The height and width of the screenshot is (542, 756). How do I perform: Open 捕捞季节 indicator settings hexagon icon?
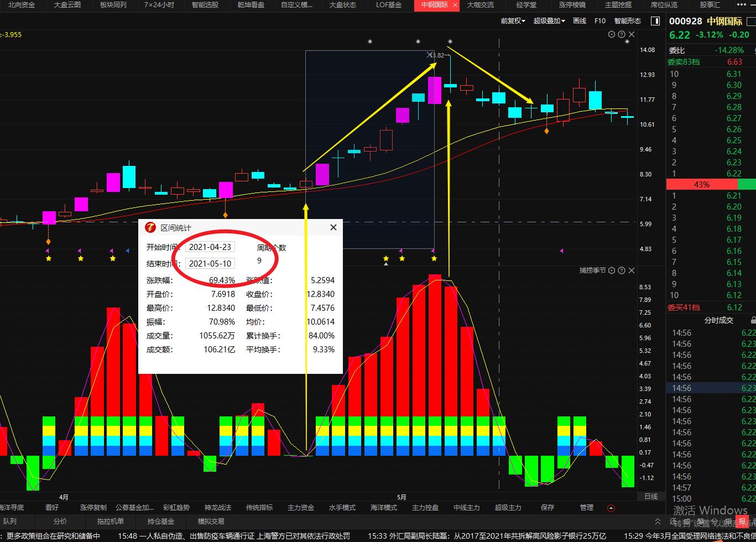[x=611, y=270]
